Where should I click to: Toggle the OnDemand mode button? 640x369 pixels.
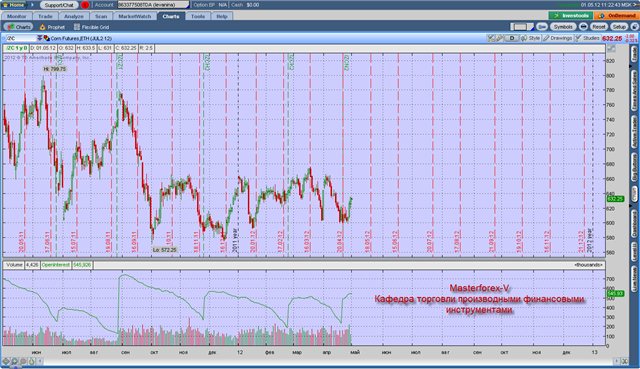coord(617,16)
